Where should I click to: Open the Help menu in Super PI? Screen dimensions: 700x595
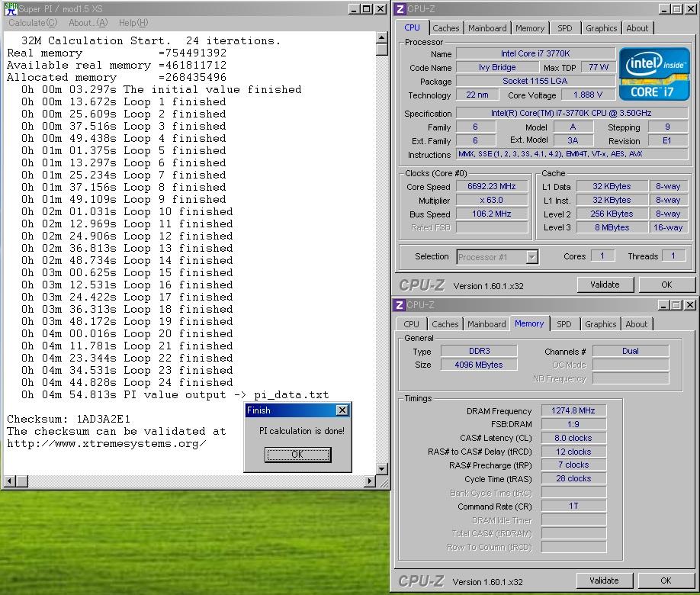[133, 23]
